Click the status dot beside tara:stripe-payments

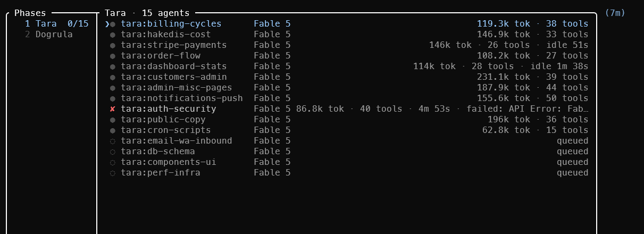point(112,45)
